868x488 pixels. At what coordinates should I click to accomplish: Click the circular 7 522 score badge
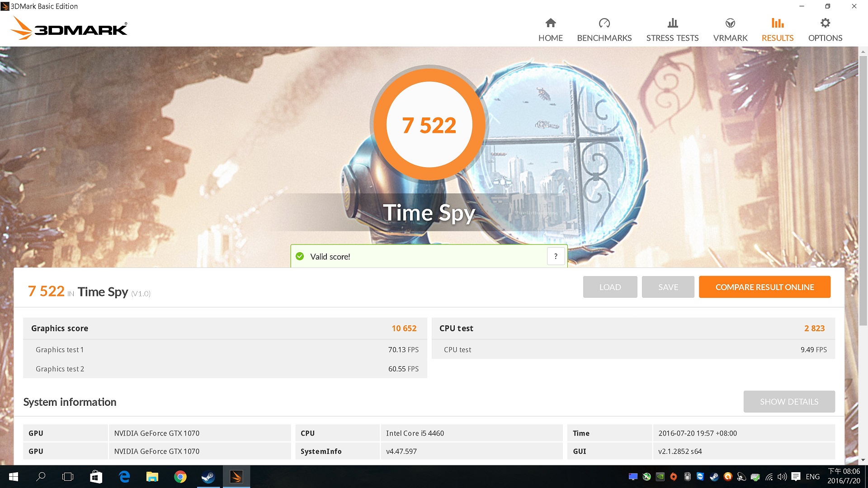[x=429, y=124]
